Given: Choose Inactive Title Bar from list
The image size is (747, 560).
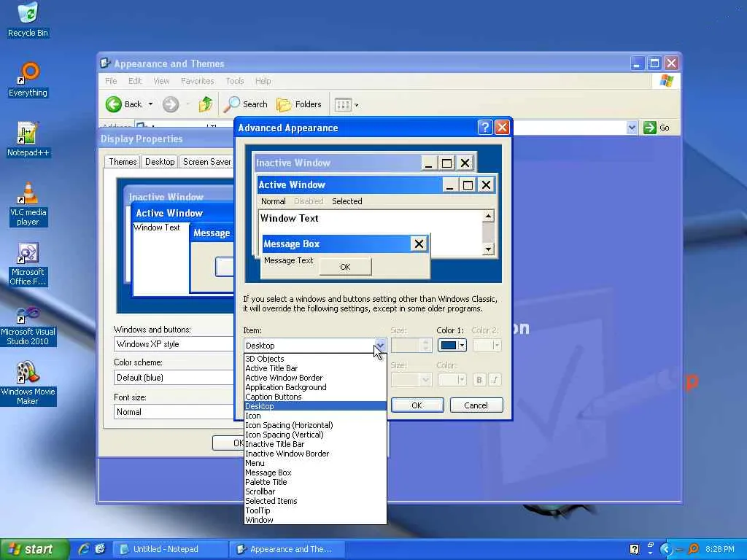Looking at the screenshot, I should [x=315, y=444].
